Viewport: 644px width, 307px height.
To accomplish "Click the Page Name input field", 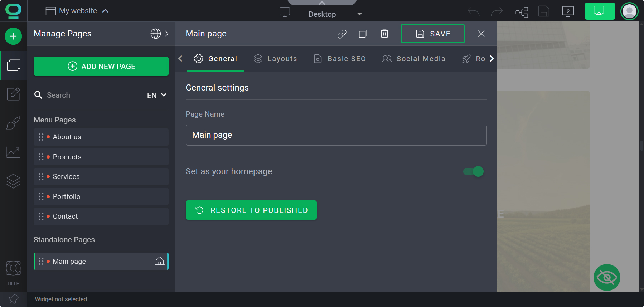I will 336,135.
